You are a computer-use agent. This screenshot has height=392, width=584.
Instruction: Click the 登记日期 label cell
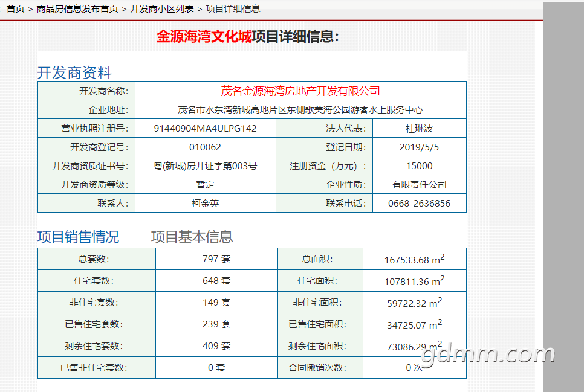click(x=325, y=147)
